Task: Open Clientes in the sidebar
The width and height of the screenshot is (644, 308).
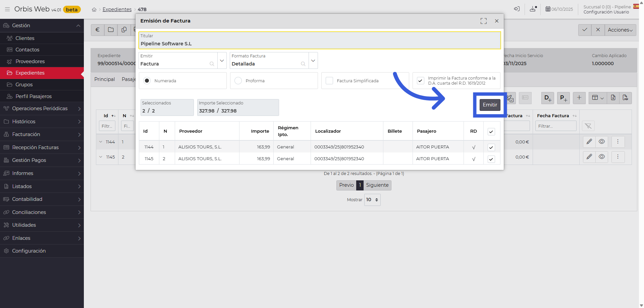Action: point(25,38)
